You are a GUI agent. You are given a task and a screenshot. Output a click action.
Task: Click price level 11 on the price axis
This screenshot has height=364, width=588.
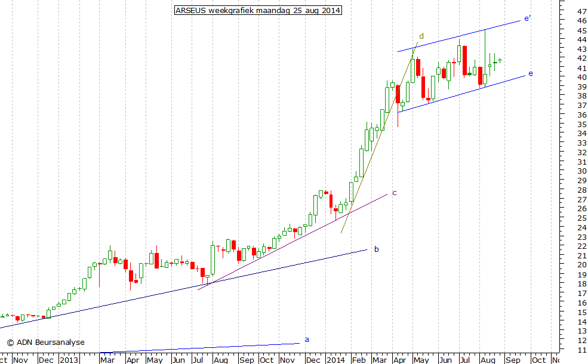click(x=581, y=349)
